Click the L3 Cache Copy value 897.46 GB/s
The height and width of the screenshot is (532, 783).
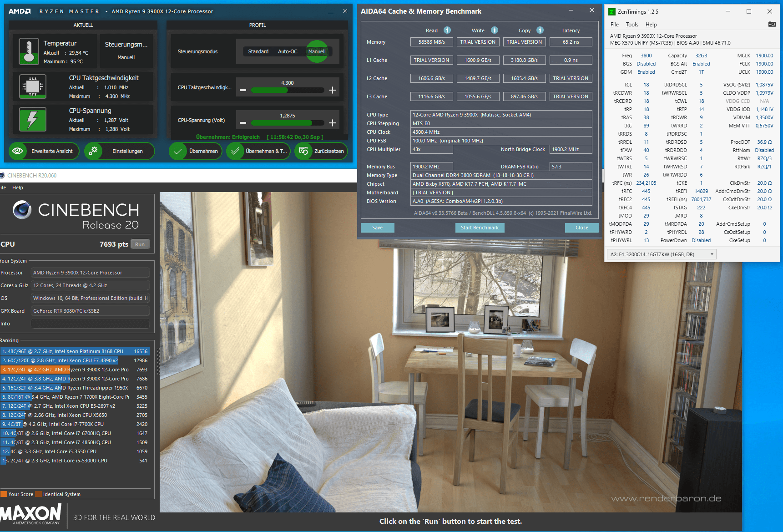click(x=524, y=96)
